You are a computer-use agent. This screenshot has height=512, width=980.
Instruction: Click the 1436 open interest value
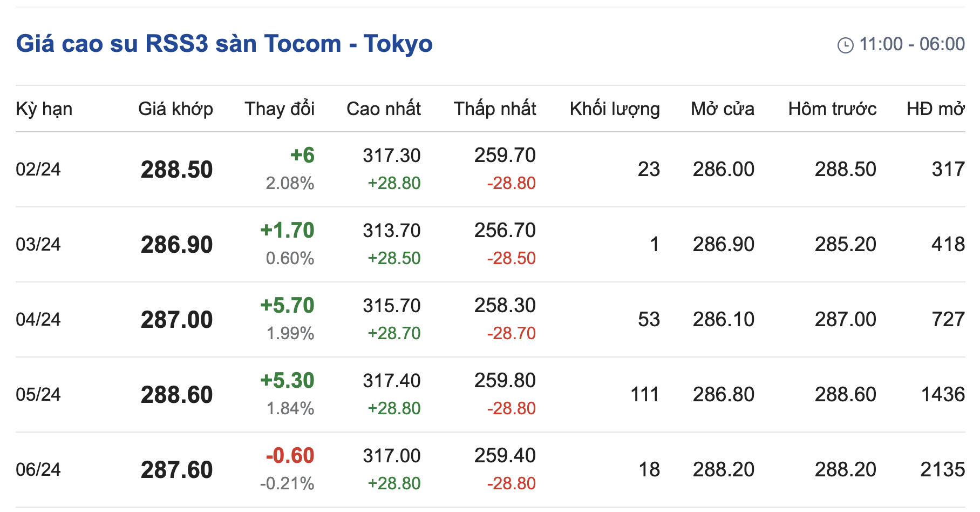pos(942,395)
